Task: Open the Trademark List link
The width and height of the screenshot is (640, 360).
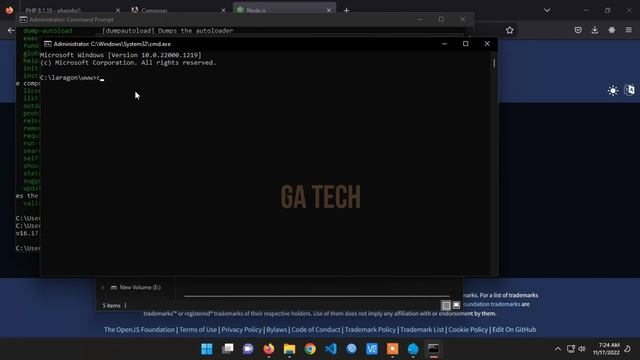Action: (422, 329)
